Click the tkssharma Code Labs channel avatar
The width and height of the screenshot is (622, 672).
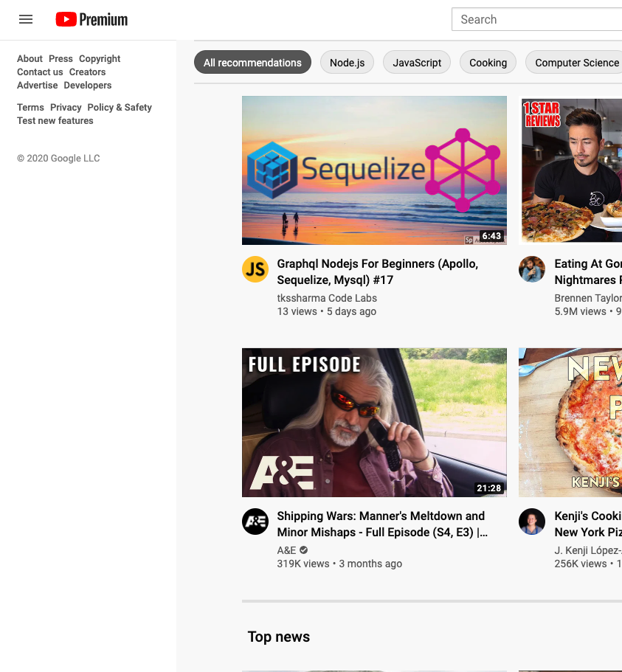click(x=255, y=269)
